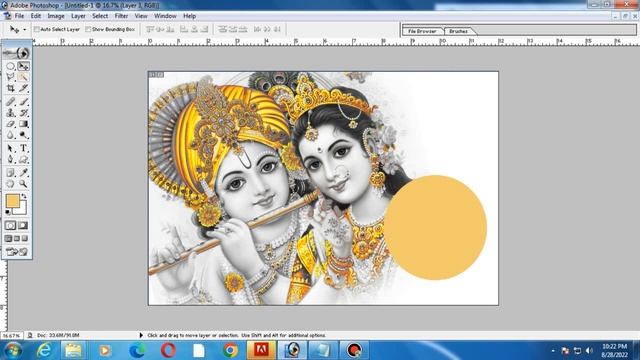Viewport: 640px width, 360px height.
Task: Select the History Brush tool
Action: click(23, 113)
